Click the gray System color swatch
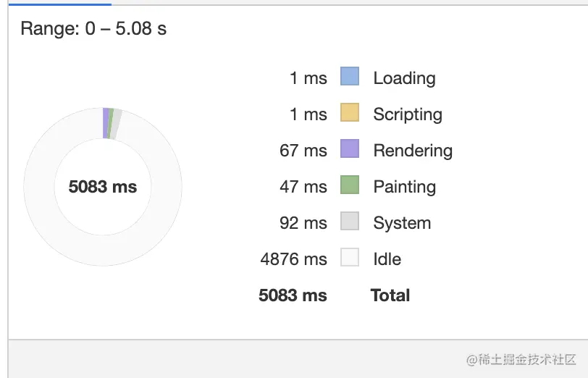 350,222
